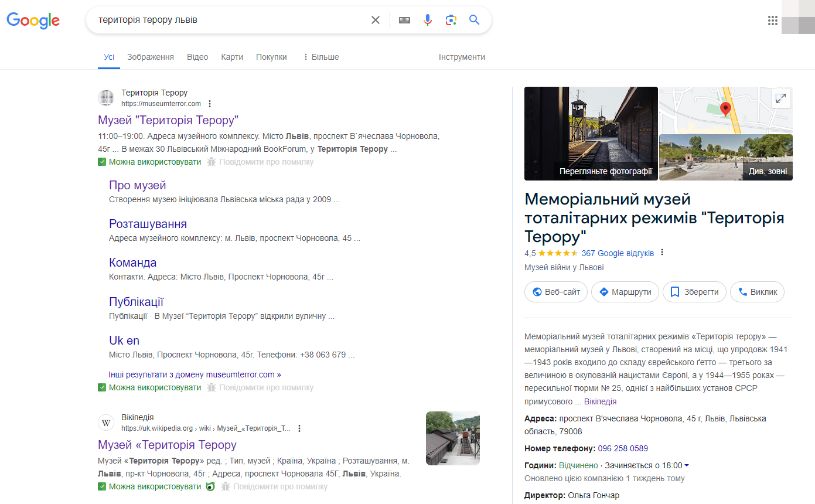Open the Карти tab

[232, 56]
